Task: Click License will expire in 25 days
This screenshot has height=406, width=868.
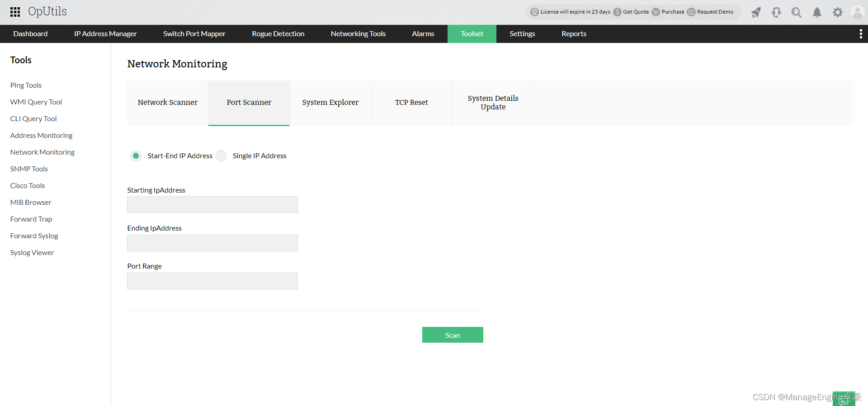Action: click(576, 12)
